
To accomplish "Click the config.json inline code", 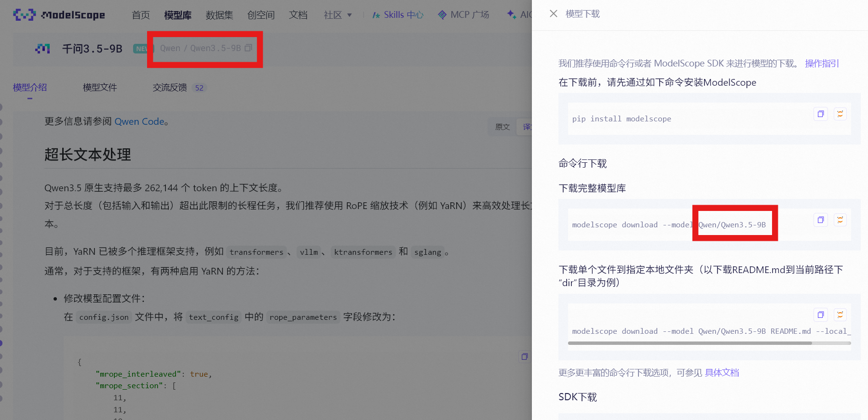I will point(104,317).
